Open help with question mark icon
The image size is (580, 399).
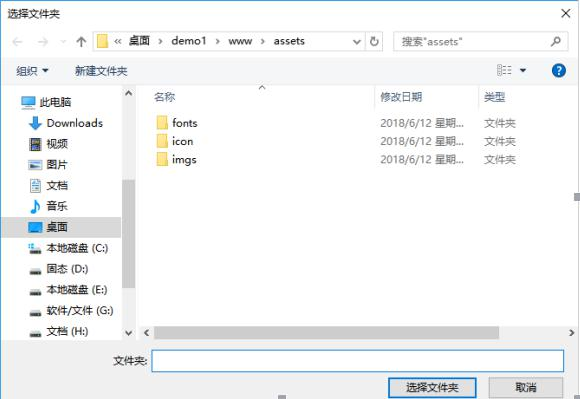click(559, 70)
